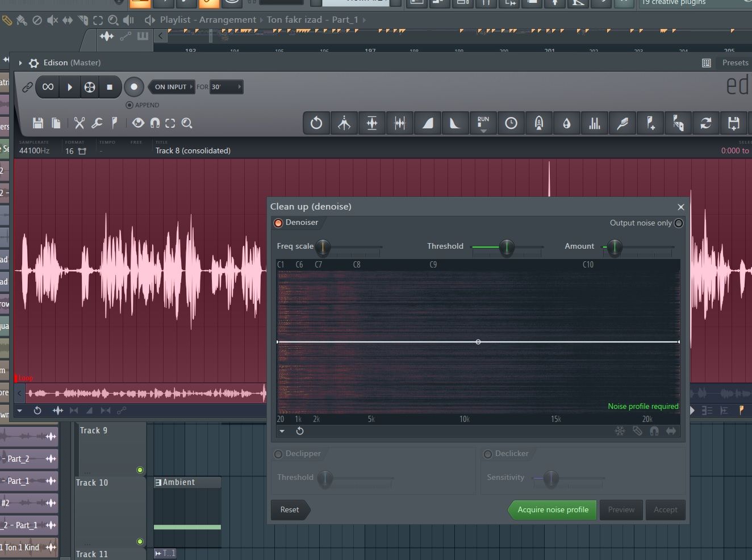Click Edison clean up brush button
This screenshot has width=752, height=560.
(x=623, y=123)
